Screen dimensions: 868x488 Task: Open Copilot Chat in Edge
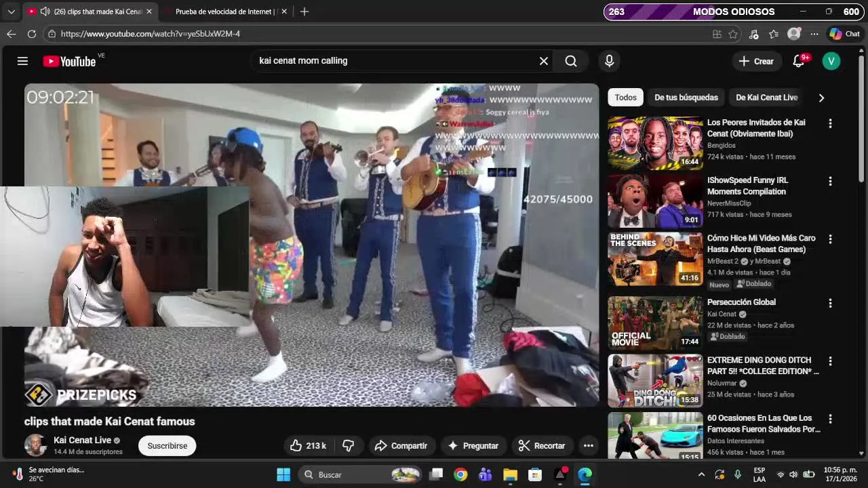(x=845, y=34)
